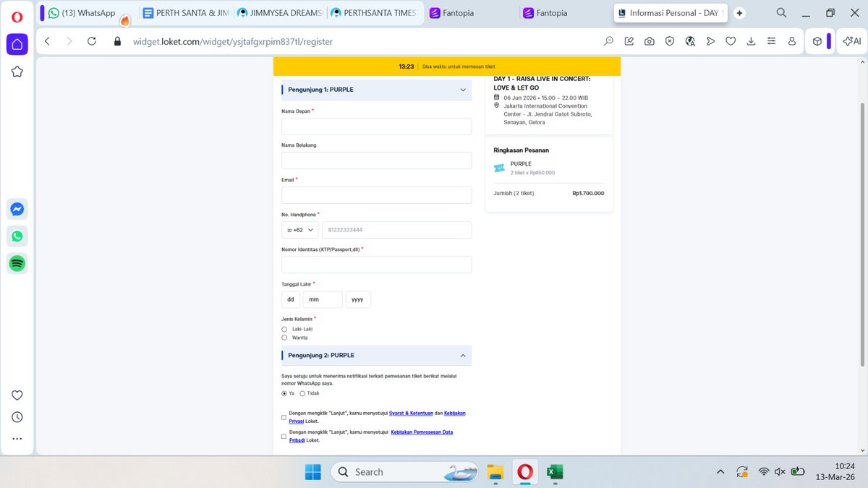
Task: Open the ad blocker shield icon
Action: (670, 41)
